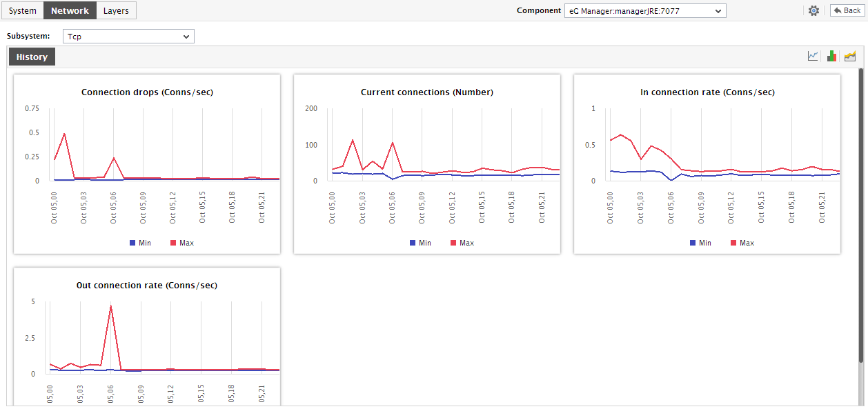Switch to bar chart view icon
Image resolution: width=868 pixels, height=409 pixels.
coord(832,57)
